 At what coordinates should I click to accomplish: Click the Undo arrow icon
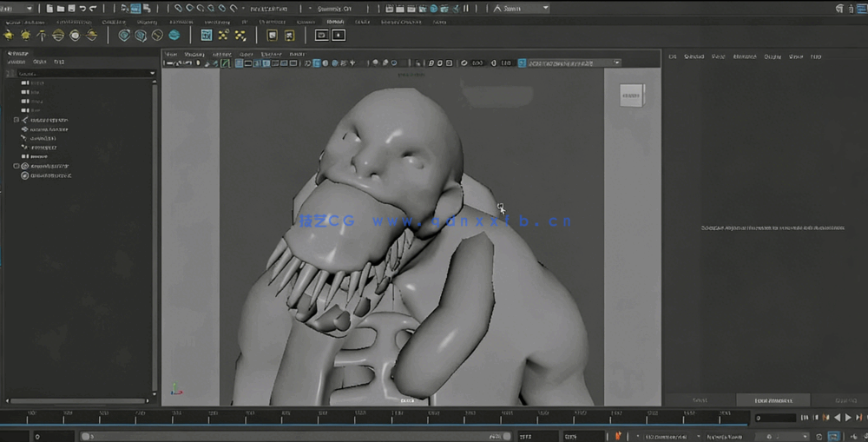(82, 8)
